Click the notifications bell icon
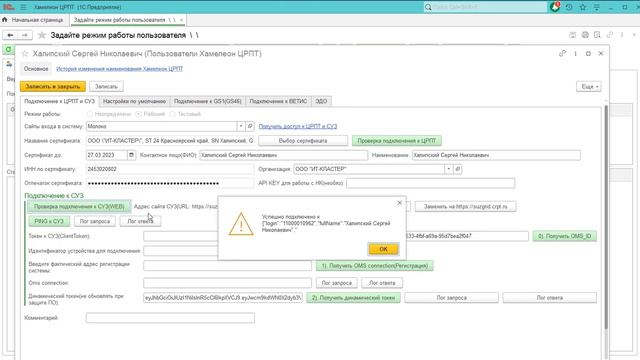Viewport: 640px width, 360px height. [555, 7]
